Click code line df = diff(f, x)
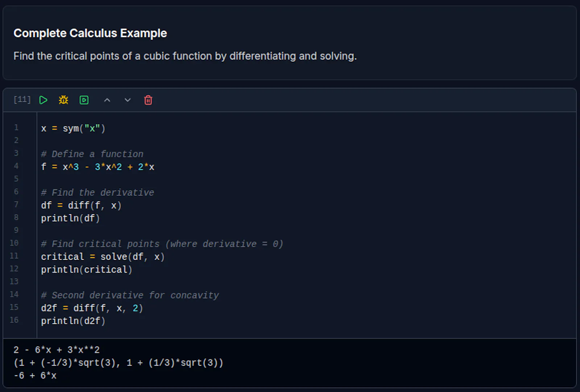This screenshot has height=392, width=580. [81, 206]
